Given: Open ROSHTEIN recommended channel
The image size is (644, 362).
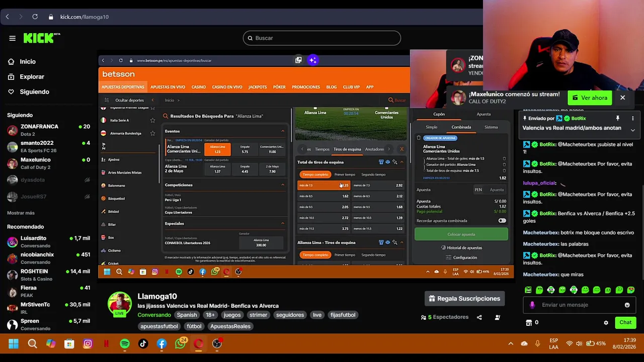Looking at the screenshot, I should [x=48, y=275].
